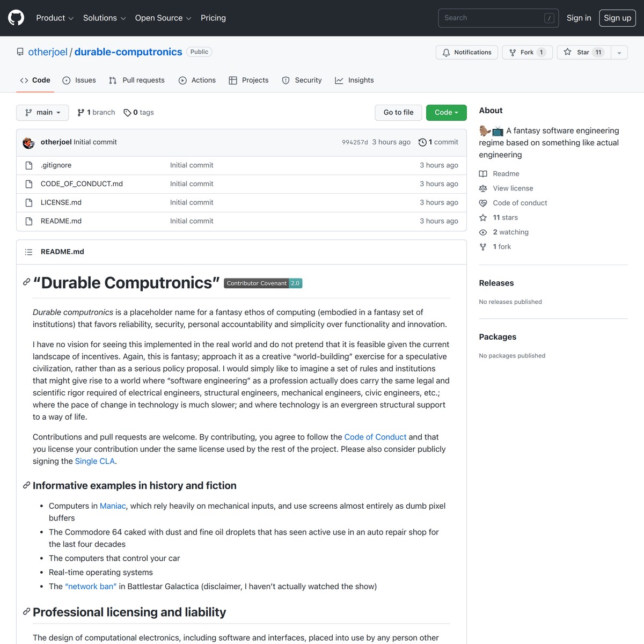
Task: Open the Single CLA link
Action: pos(95,461)
